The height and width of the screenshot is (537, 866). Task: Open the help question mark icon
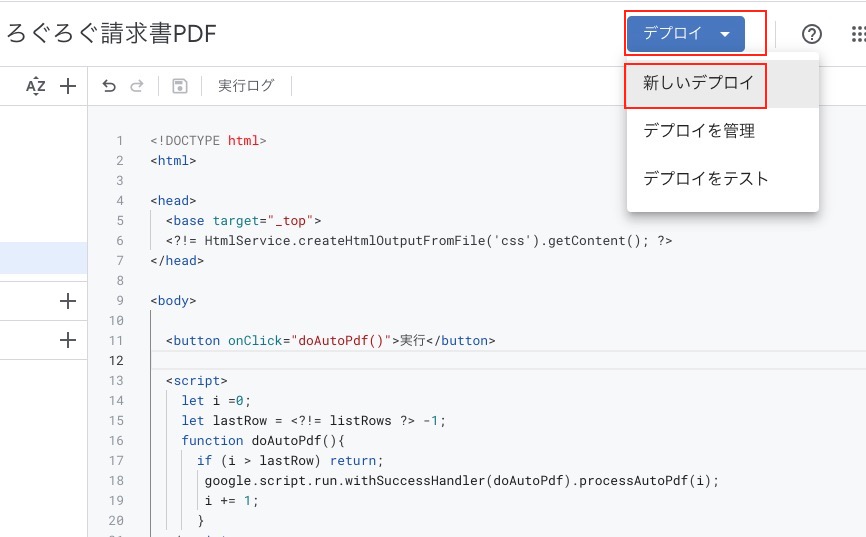coord(811,34)
